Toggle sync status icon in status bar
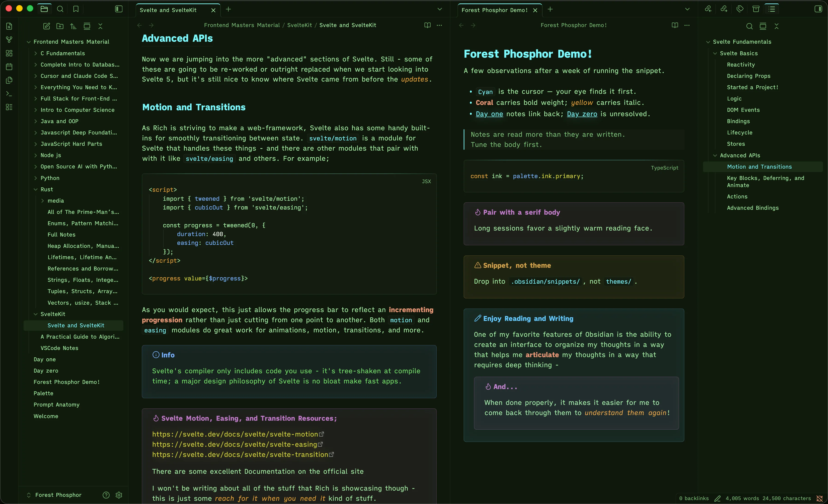828x504 pixels. (x=820, y=498)
